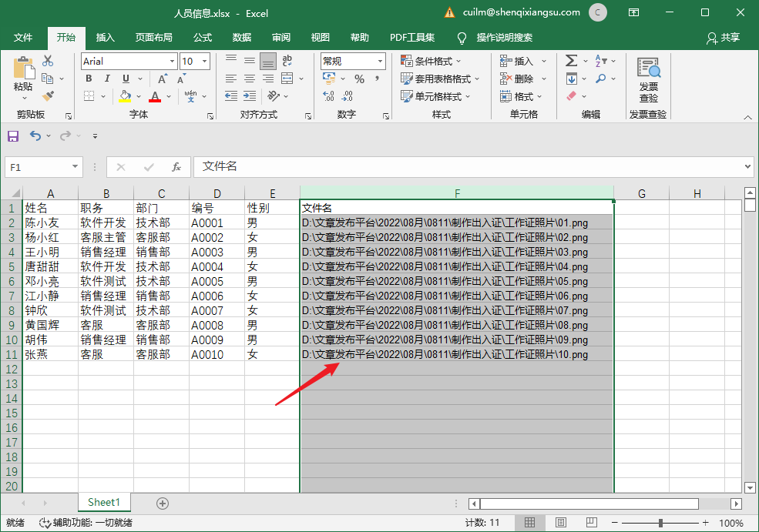Save the workbook from quick access
This screenshot has width=759, height=532.
tap(13, 136)
